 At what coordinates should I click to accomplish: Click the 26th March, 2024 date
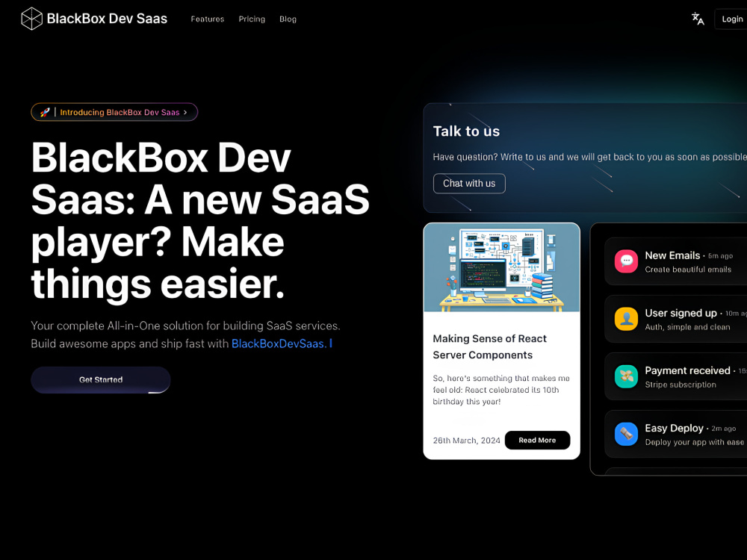point(466,441)
